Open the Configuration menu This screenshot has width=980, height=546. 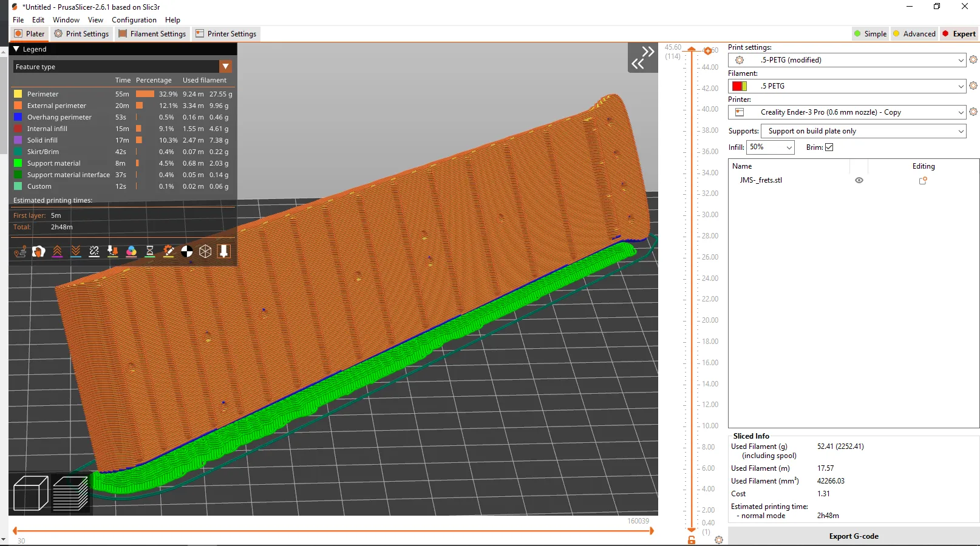pos(134,20)
